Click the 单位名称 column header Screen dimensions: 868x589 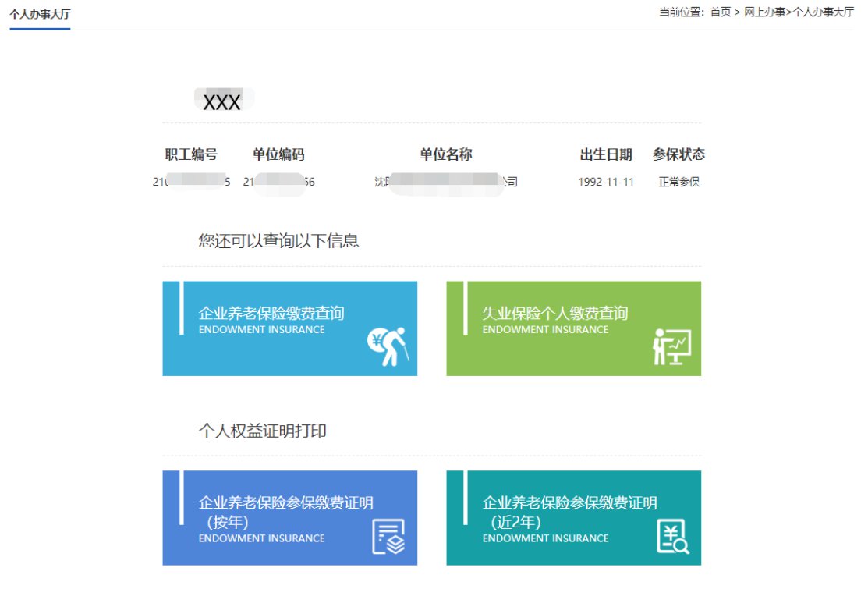(446, 154)
